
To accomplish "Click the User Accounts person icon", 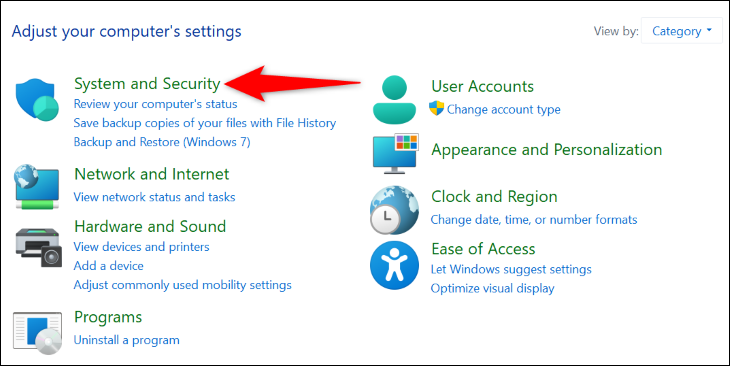I will pos(394,99).
